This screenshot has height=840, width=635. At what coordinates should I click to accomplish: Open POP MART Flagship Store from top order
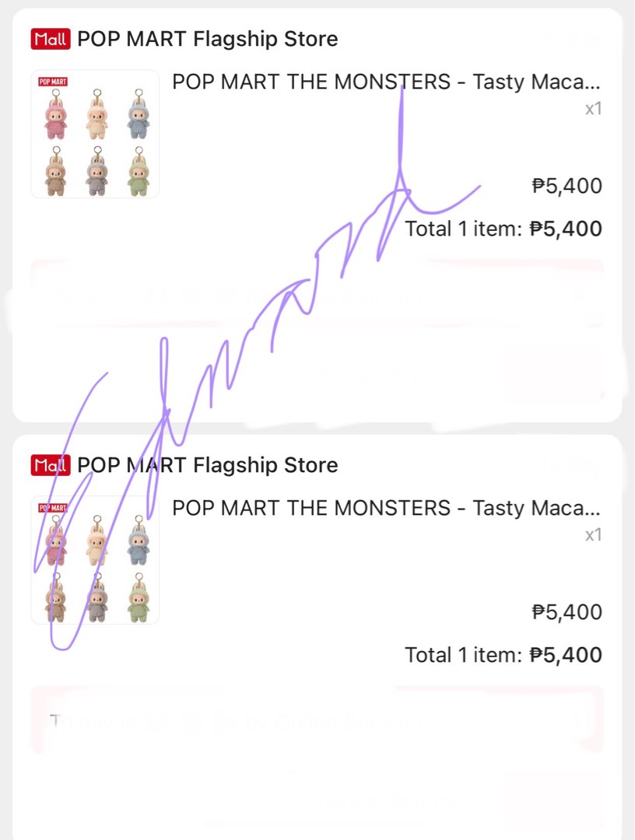click(208, 38)
